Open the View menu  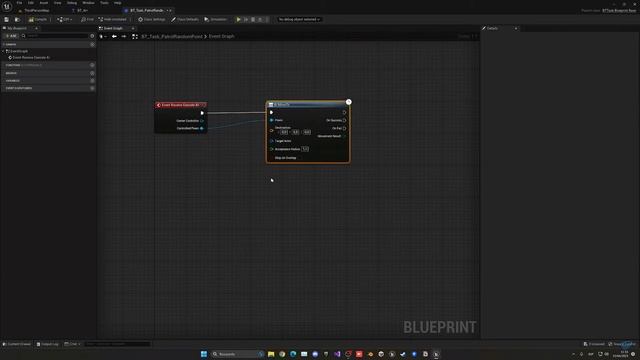point(58,3)
